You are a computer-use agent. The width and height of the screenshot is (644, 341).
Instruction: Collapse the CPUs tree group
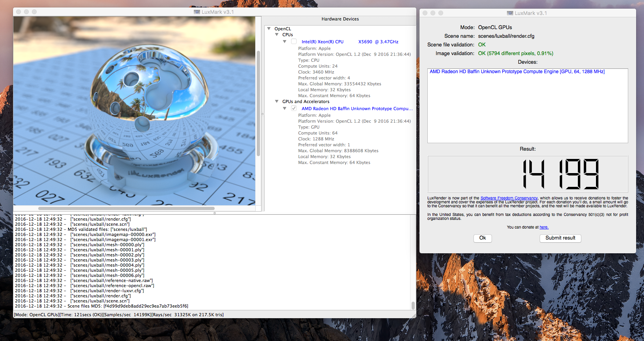pyautogui.click(x=277, y=35)
